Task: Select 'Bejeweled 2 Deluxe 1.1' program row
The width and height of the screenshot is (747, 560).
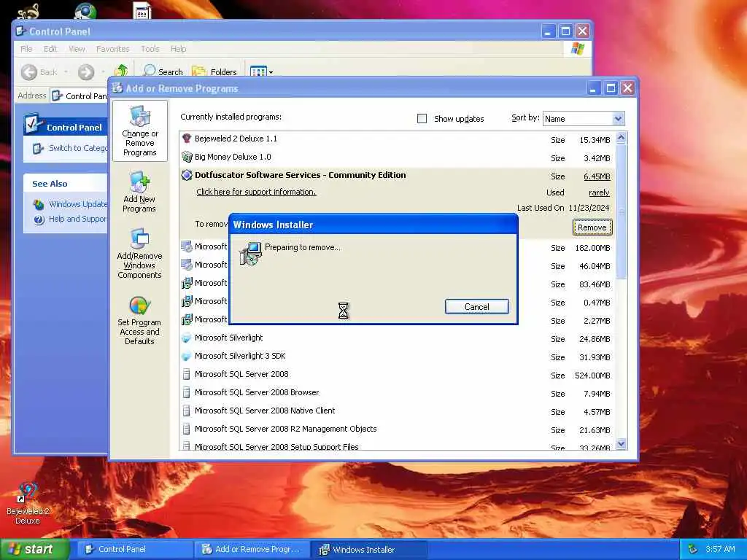Action: pyautogui.click(x=398, y=139)
